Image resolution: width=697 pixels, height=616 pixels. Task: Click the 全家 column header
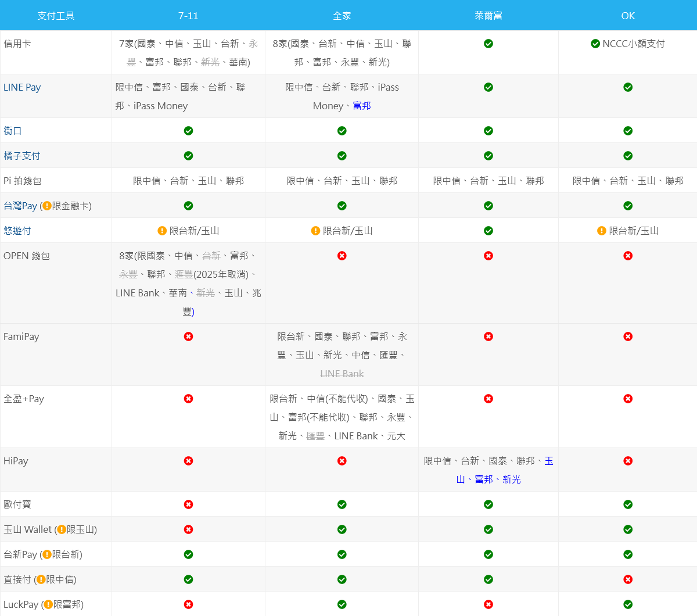pos(342,16)
